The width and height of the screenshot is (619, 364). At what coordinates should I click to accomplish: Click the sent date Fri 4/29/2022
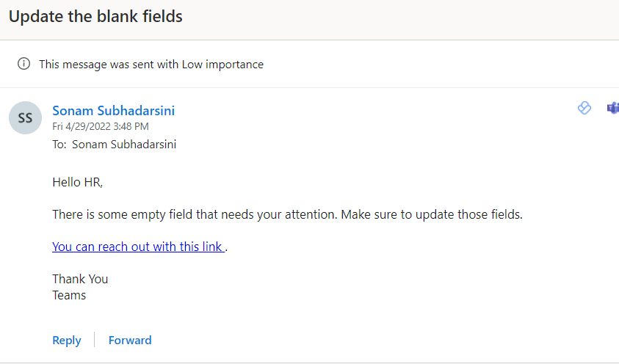[x=82, y=126]
